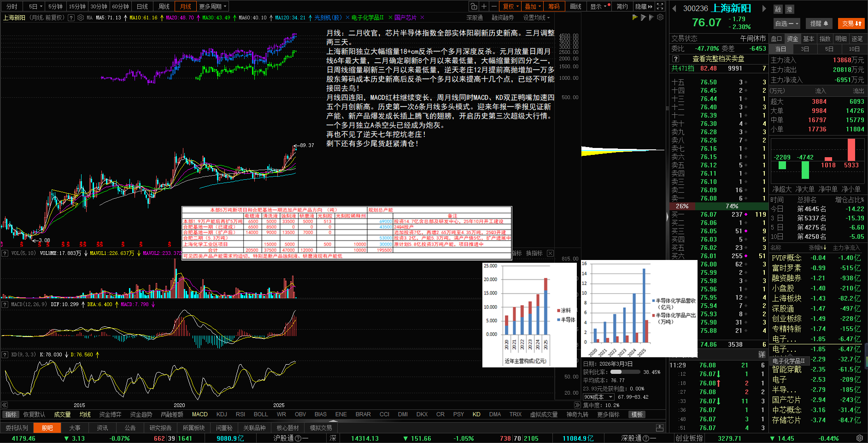Expand hidden panel with 隐藏 arrows
The height and width of the screenshot is (443, 868).
click(x=644, y=6)
